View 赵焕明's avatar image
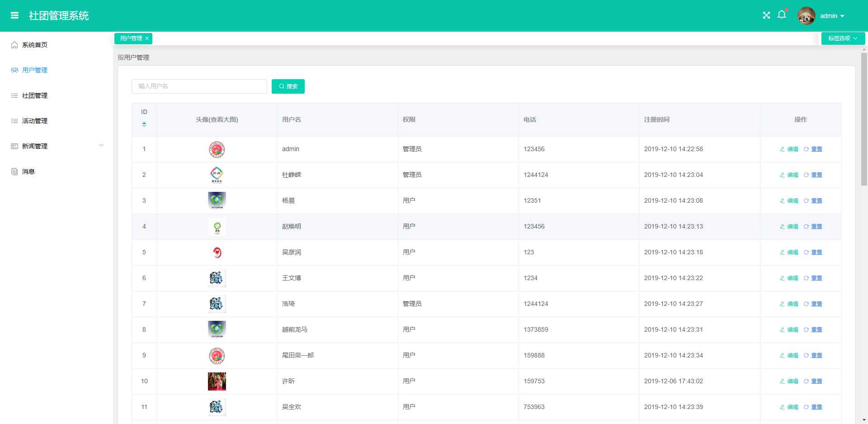Image resolution: width=868 pixels, height=424 pixels. pyautogui.click(x=217, y=227)
